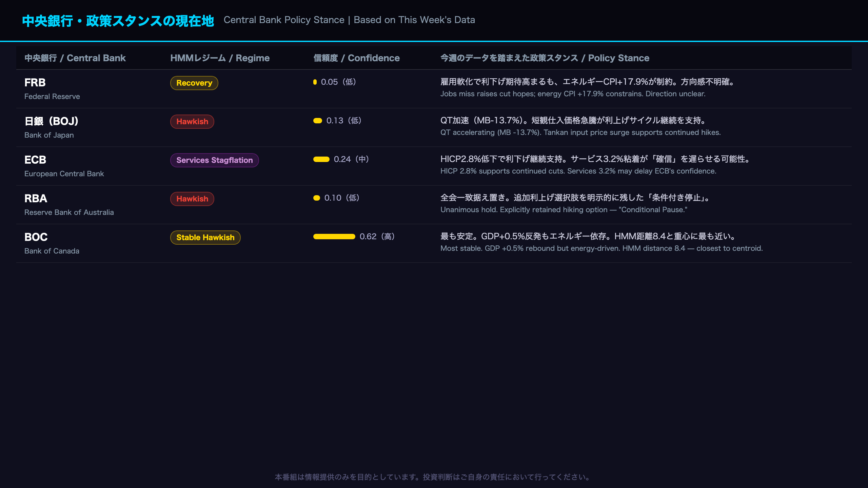
Task: Click the HMMレジーム / Regime column header
Action: (x=220, y=58)
